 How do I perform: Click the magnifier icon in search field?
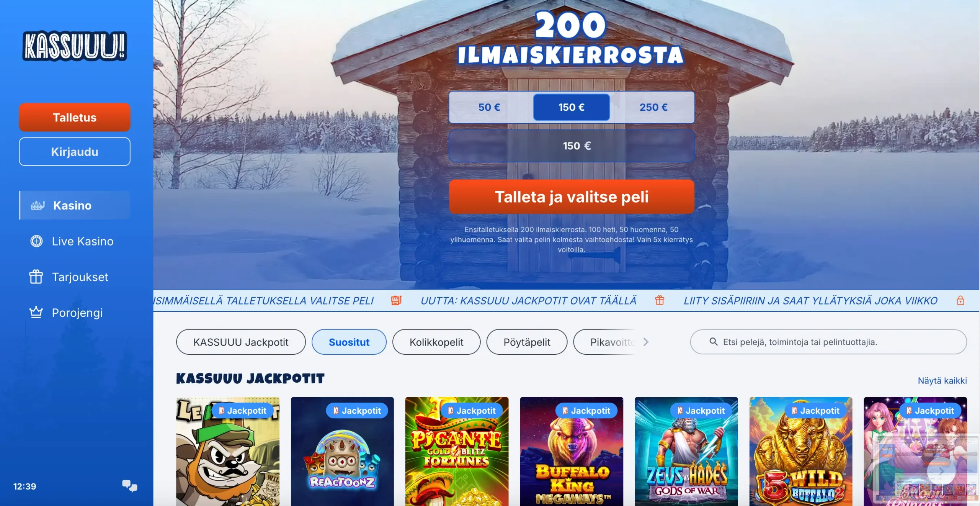tap(713, 341)
